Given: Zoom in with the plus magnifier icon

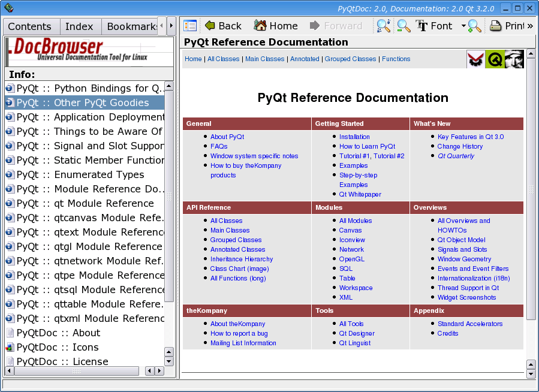Looking at the screenshot, I should (475, 26).
